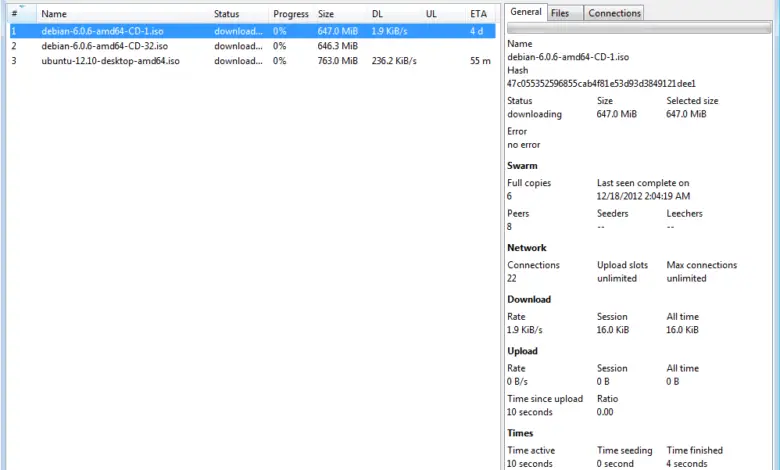
Task: Select the debian-6.0.6-amd64-CD-32.iso torrent row
Action: tap(252, 46)
